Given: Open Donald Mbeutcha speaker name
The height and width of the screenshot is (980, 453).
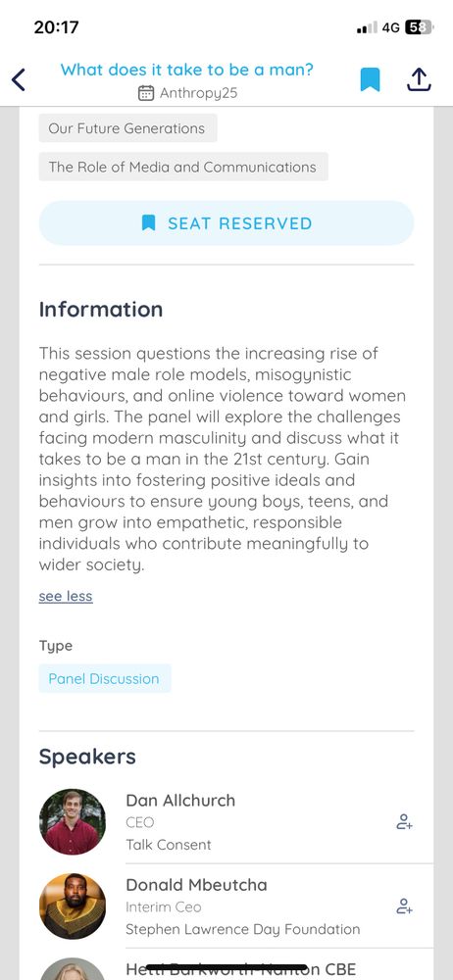Looking at the screenshot, I should (196, 884).
